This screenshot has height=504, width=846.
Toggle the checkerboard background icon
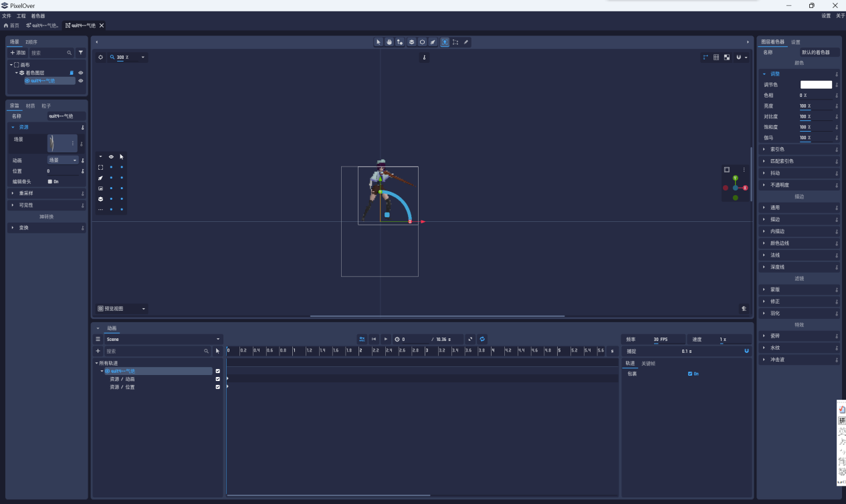click(727, 57)
